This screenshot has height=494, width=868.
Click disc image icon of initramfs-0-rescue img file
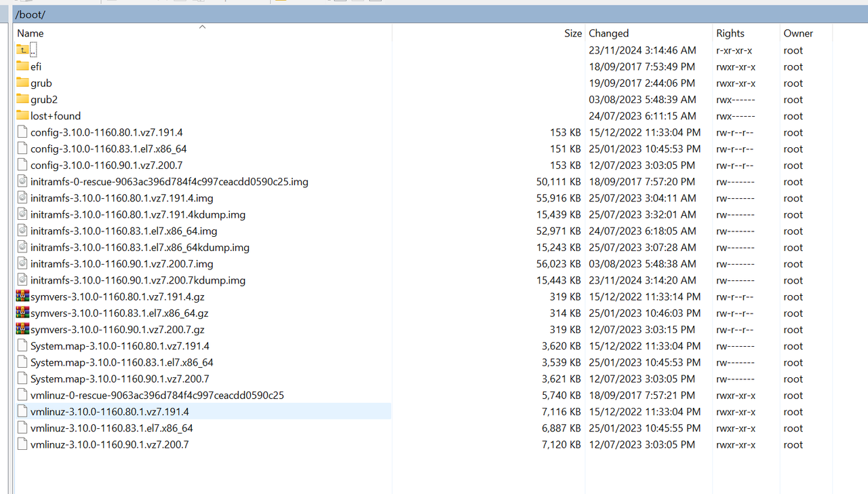(x=22, y=181)
